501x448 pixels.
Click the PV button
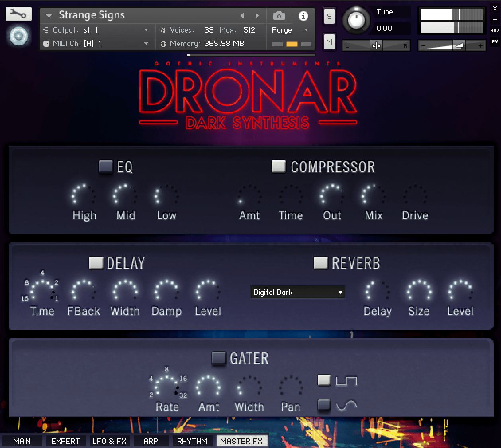click(x=495, y=41)
